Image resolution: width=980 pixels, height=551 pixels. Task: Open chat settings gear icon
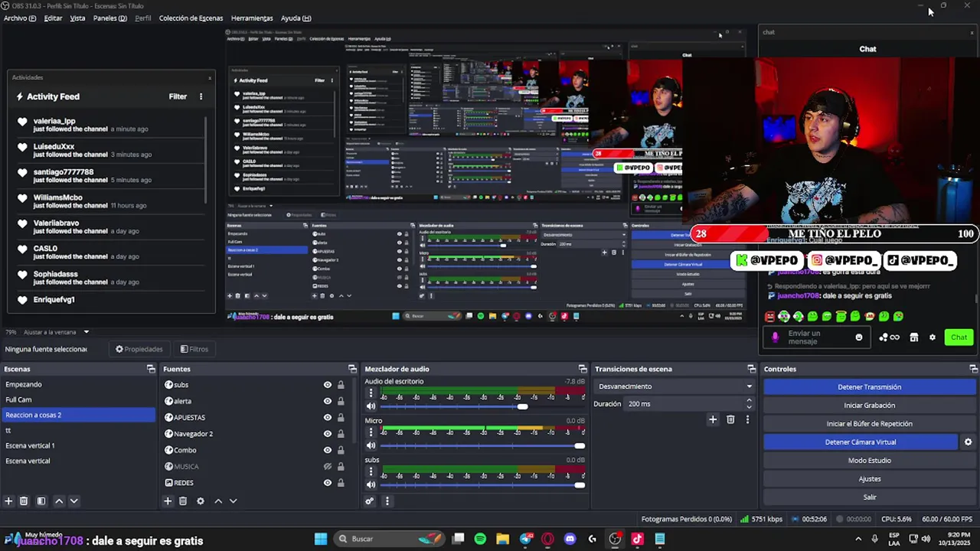tap(932, 337)
